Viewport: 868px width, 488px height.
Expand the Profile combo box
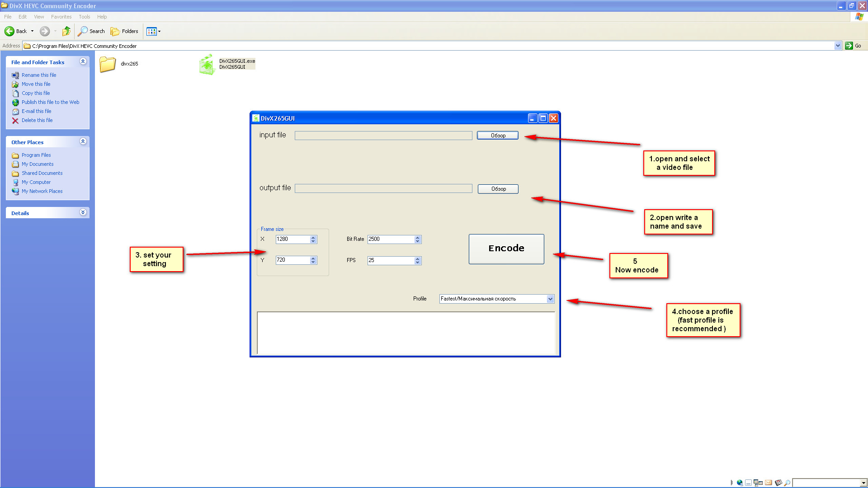(550, 299)
